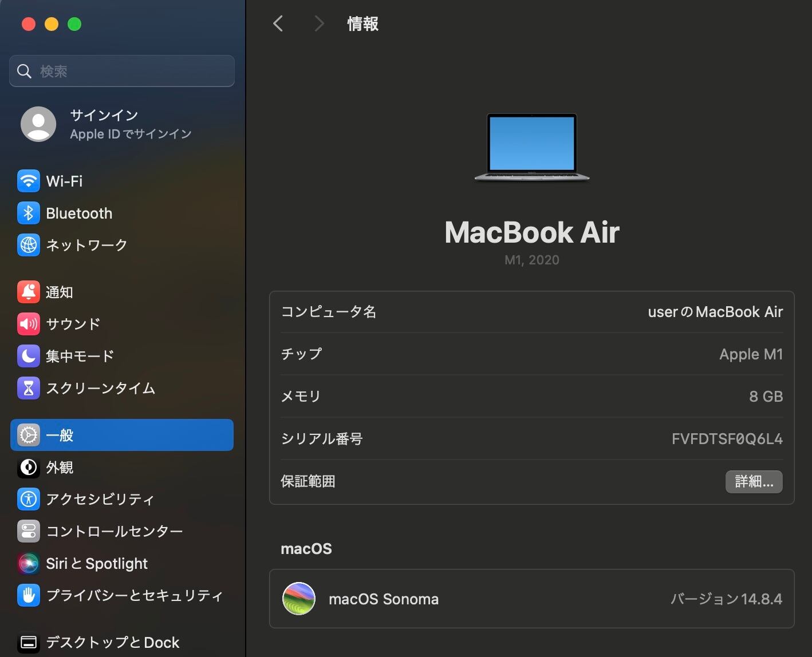This screenshot has width=812, height=657.
Task: Click the 外観 appearance icon
Action: [28, 468]
